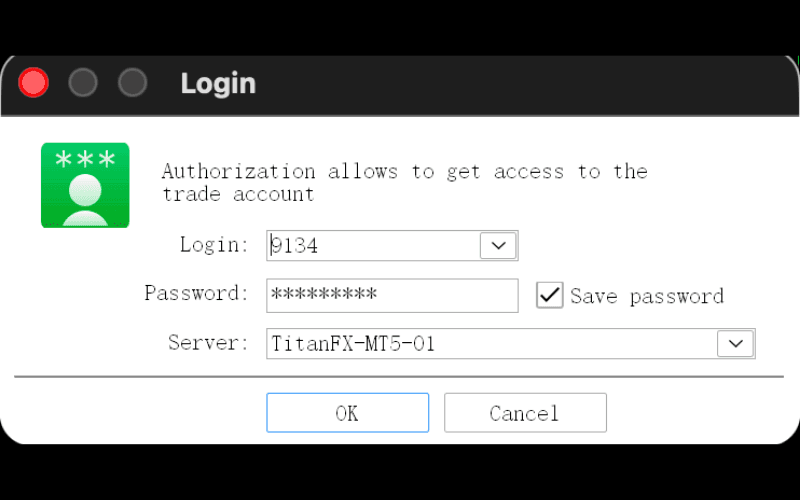Click the separator line above OK button
800x500 pixels.
click(399, 377)
